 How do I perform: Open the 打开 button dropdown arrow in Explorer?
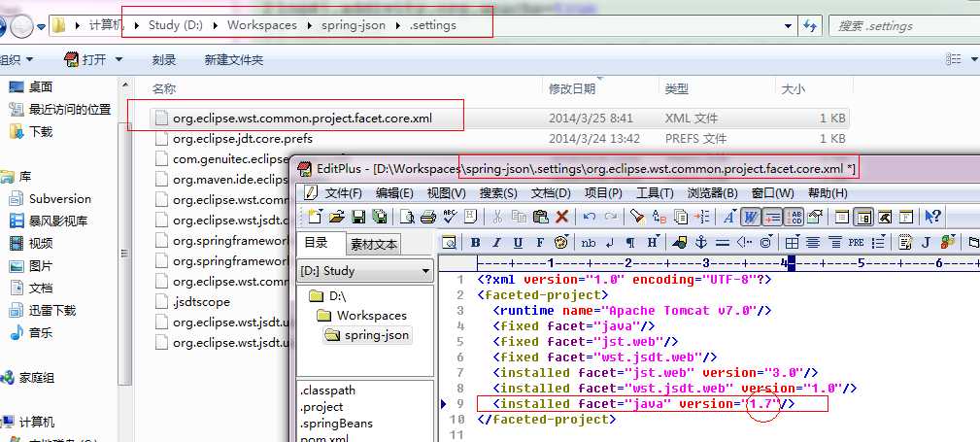[x=118, y=60]
